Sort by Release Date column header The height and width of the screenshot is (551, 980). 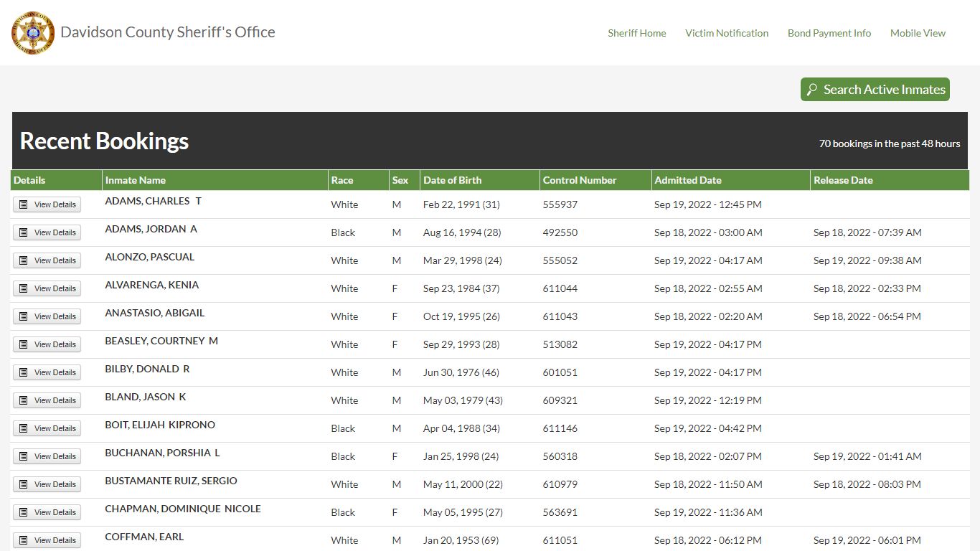[890, 180]
